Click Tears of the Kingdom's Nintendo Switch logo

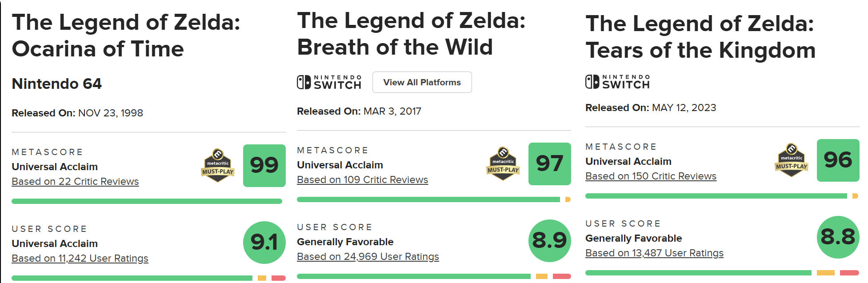(x=617, y=82)
